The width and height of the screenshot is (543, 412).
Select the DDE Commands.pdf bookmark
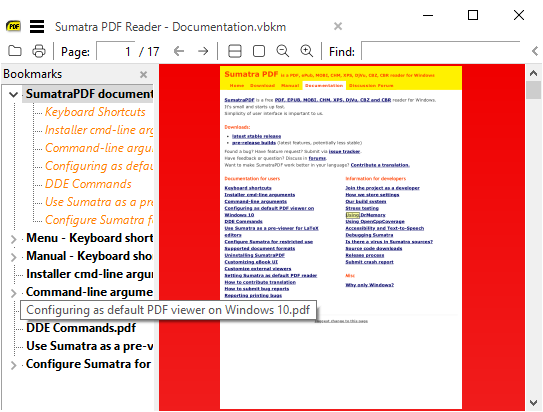click(81, 328)
